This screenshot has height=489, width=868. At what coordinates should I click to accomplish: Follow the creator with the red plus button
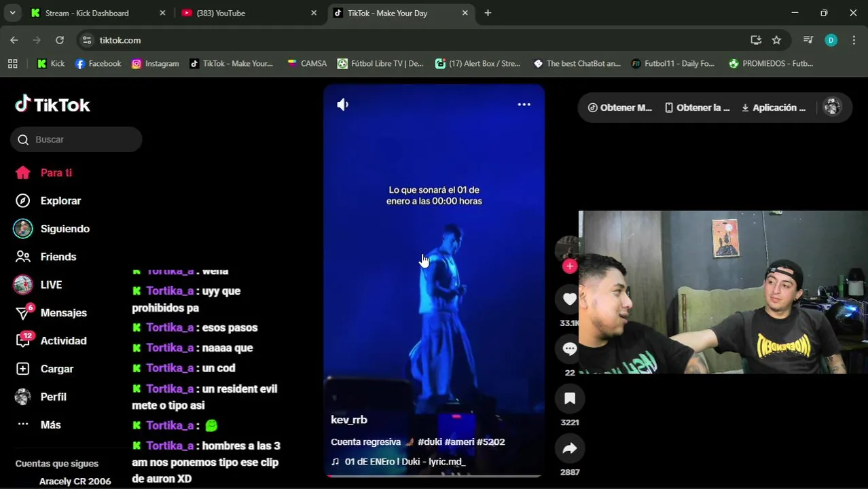(x=569, y=266)
